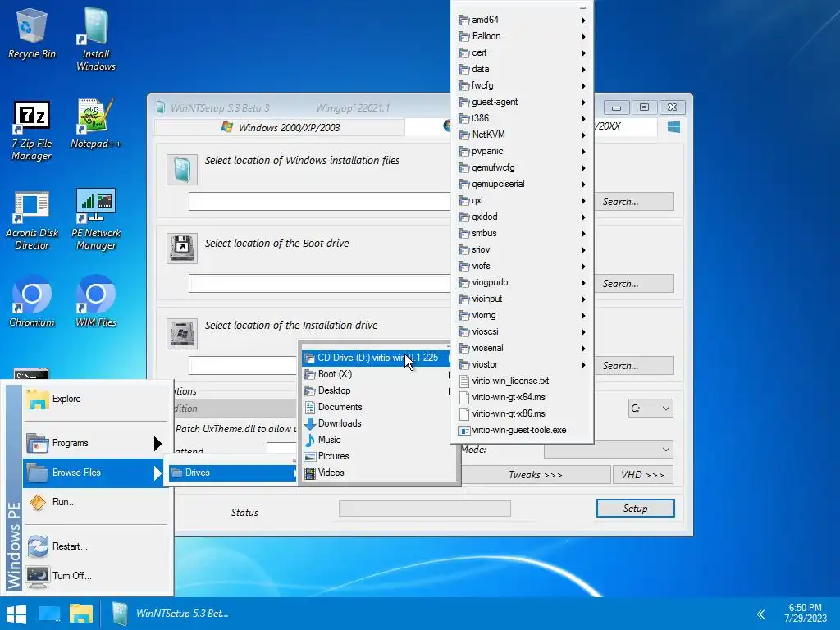Click the Boot drive floppy icon
The width and height of the screenshot is (840, 630).
click(x=181, y=249)
